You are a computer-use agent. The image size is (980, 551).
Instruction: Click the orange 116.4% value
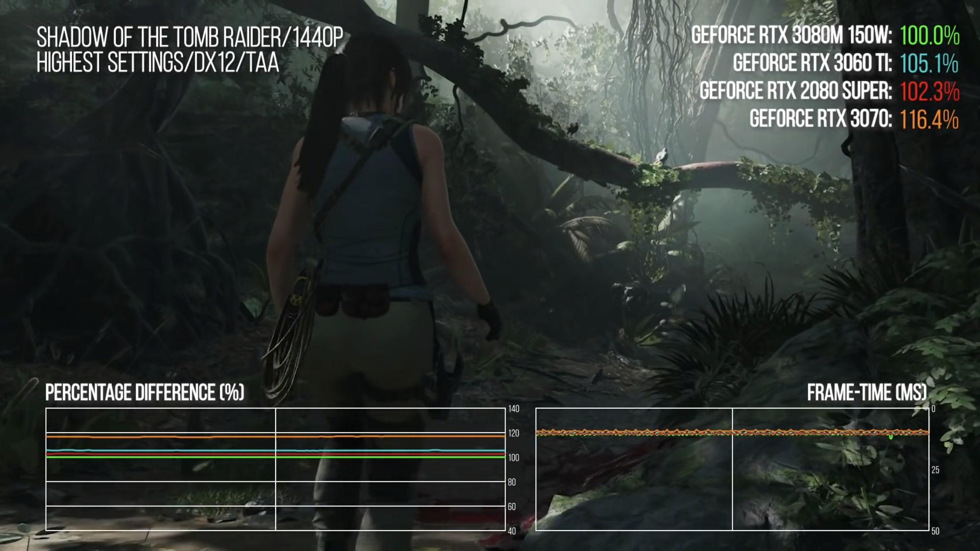[929, 120]
